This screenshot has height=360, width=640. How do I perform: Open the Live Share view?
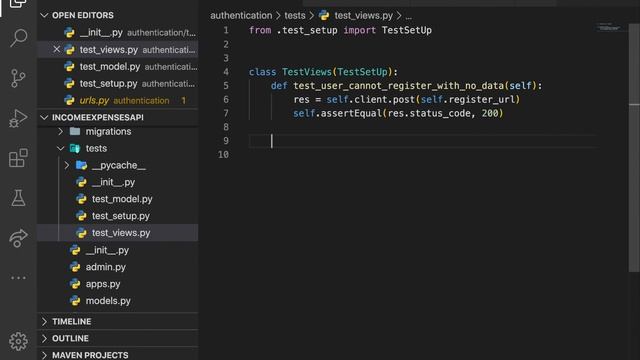(x=18, y=238)
